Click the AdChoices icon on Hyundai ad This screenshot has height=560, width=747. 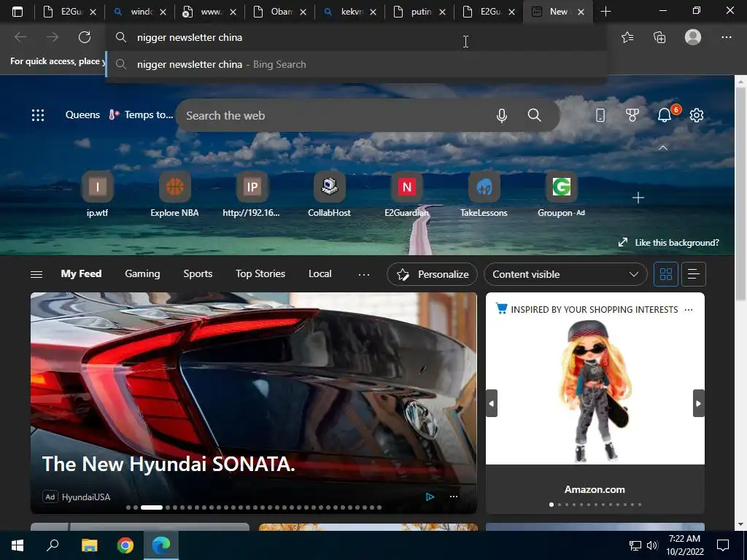430,497
